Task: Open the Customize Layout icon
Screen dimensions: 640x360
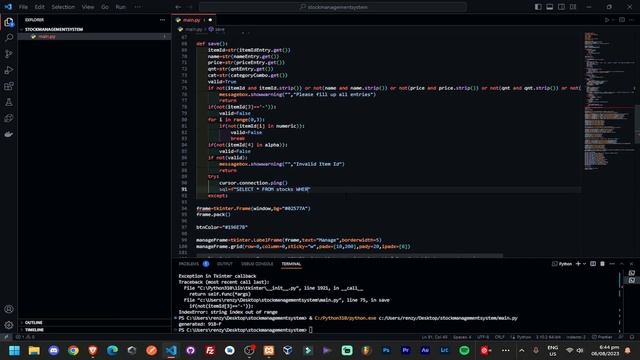Action: pos(573,7)
